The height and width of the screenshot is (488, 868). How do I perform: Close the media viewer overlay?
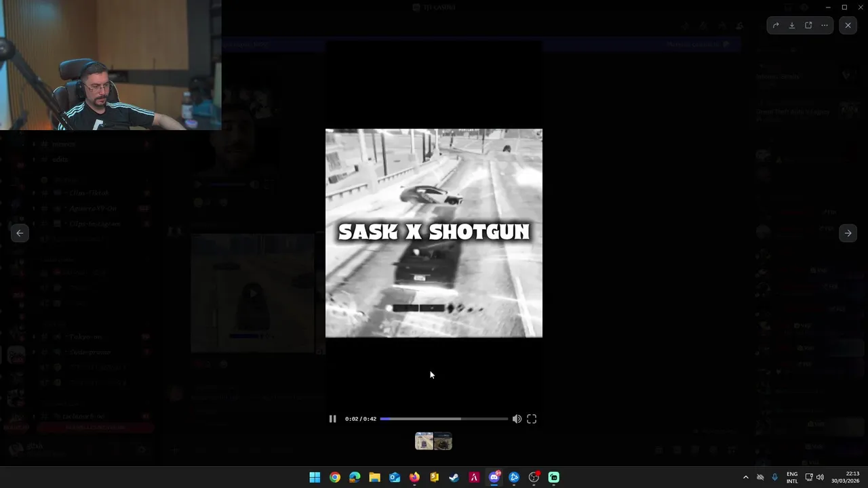848,25
